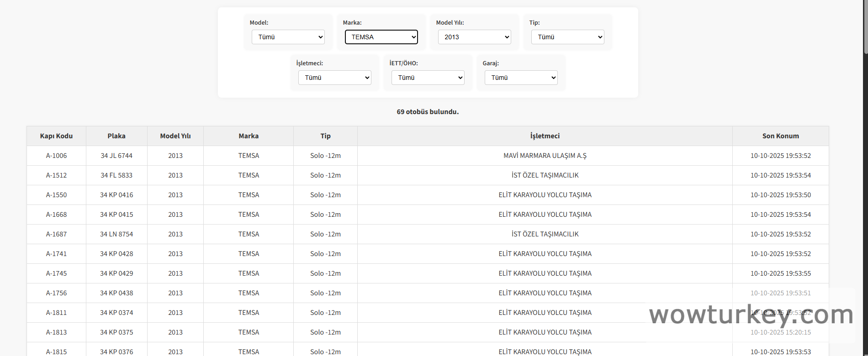Open the Garaj filter dropdown
868x356 pixels.
(x=521, y=78)
